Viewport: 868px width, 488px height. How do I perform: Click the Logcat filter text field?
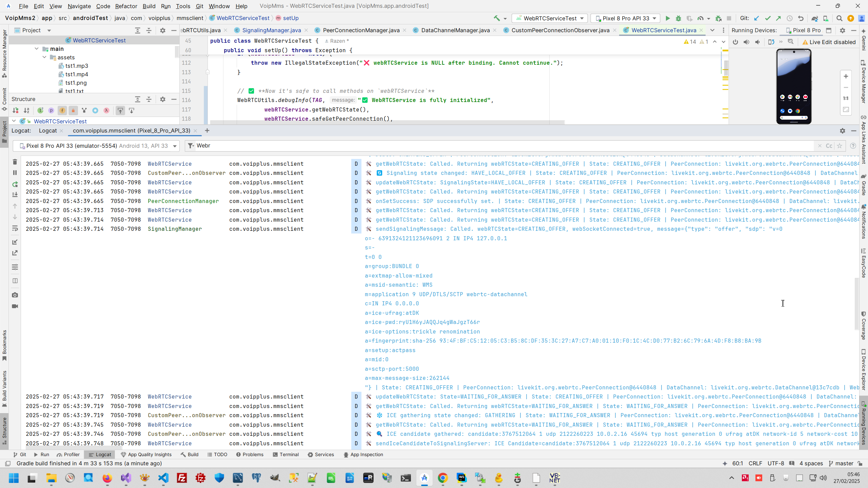pyautogui.click(x=475, y=146)
